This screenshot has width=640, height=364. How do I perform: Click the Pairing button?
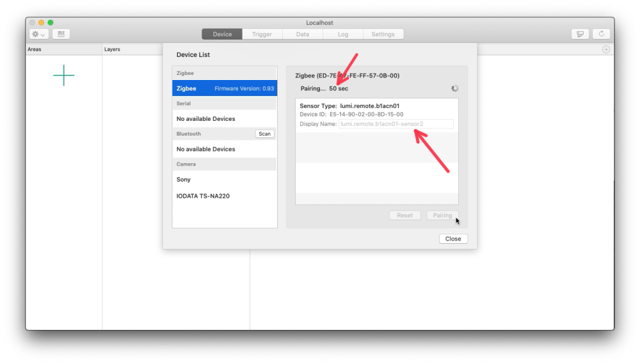tap(442, 216)
